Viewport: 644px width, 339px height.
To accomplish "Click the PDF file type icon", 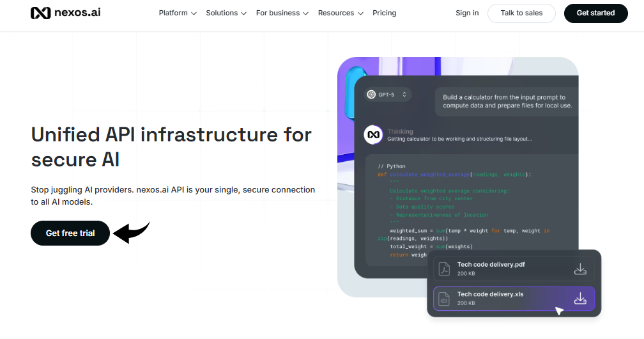I will [444, 269].
